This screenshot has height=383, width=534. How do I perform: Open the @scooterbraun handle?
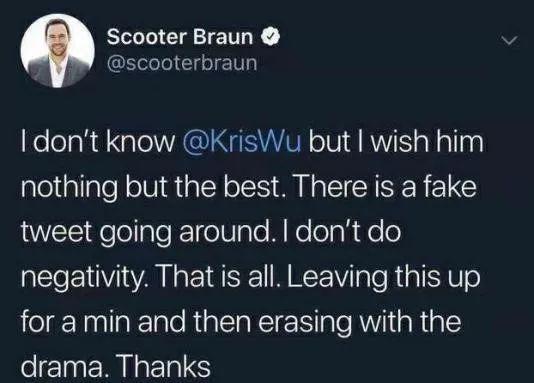coord(182,63)
